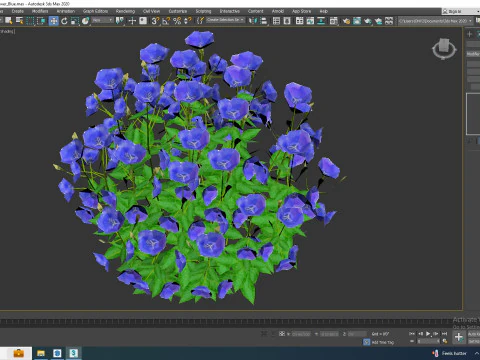Toggle Angle Snap

coord(166,21)
